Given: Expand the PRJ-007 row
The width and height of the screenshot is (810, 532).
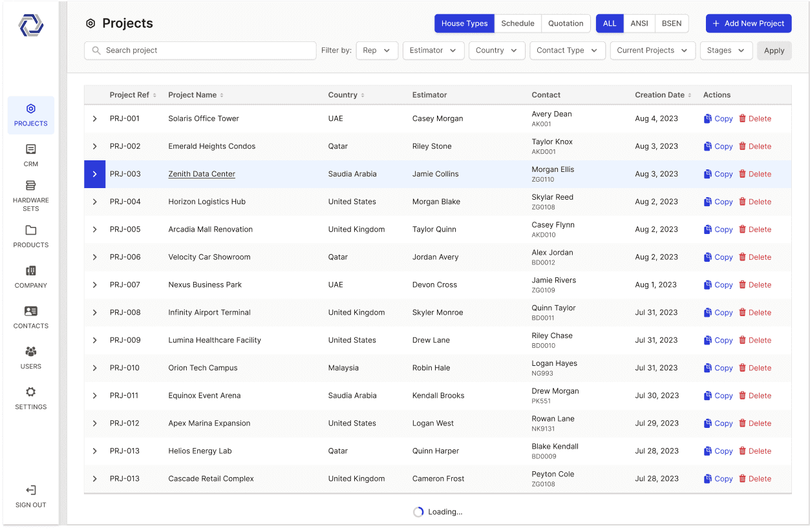Looking at the screenshot, I should point(94,285).
